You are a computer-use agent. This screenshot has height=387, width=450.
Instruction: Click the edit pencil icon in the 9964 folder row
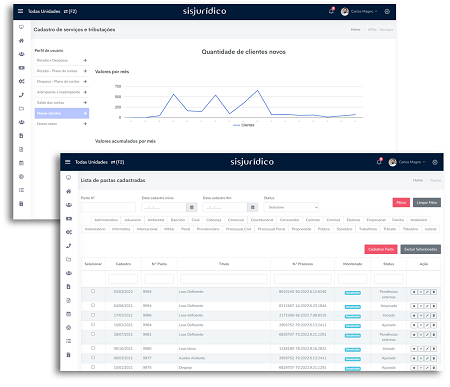click(427, 325)
